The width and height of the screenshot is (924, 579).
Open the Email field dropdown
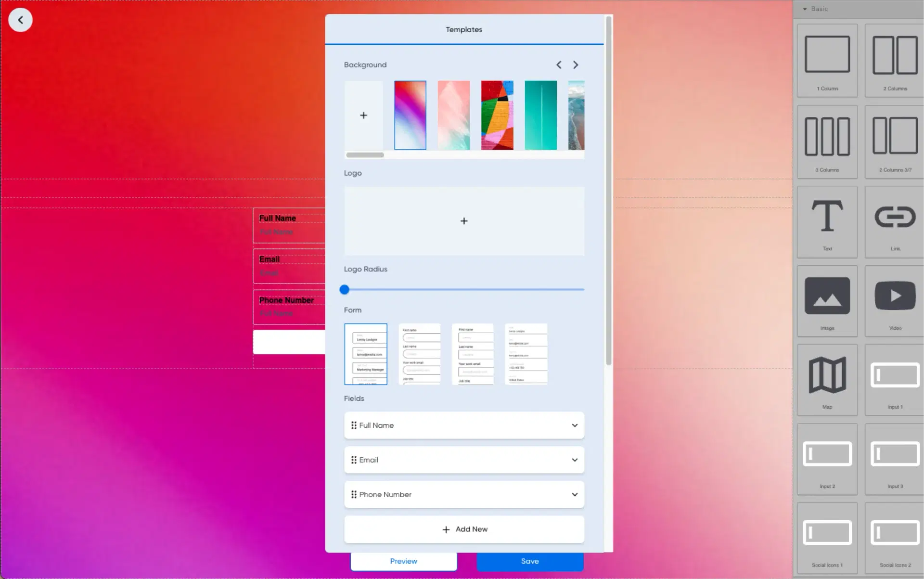tap(574, 460)
